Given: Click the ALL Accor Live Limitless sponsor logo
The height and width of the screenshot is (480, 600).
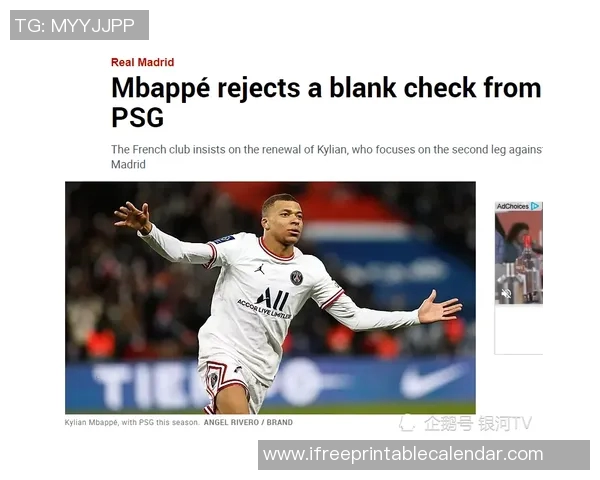Looking at the screenshot, I should point(266,303).
